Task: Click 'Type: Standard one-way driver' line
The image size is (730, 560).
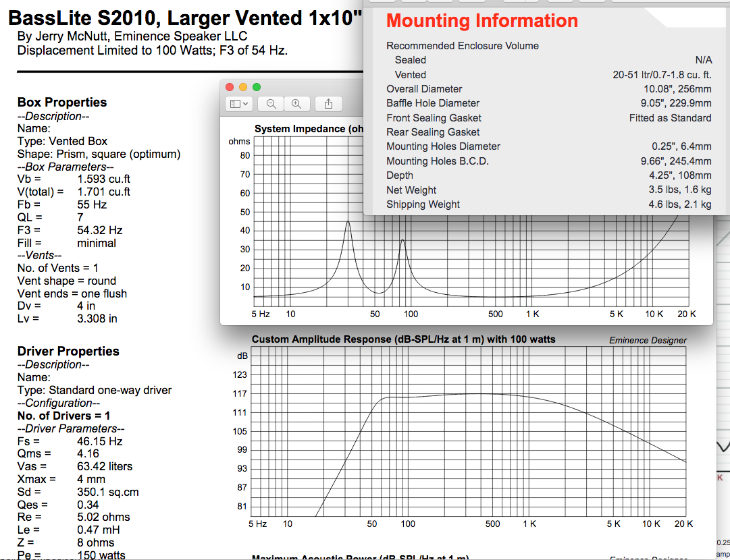Action: coord(95,390)
